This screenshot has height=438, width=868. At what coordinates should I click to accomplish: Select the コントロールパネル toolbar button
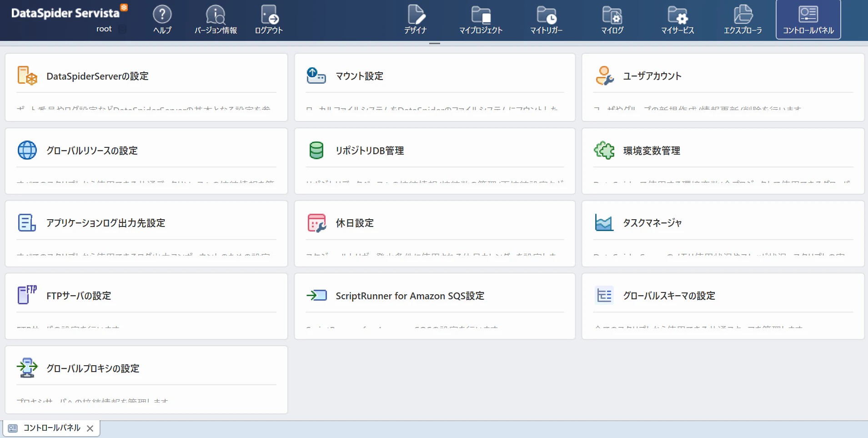(808, 20)
